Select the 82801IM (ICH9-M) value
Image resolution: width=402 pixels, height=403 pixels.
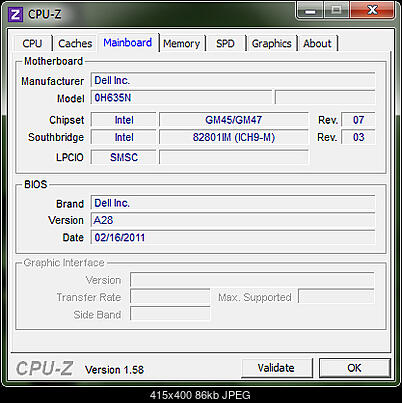click(234, 137)
